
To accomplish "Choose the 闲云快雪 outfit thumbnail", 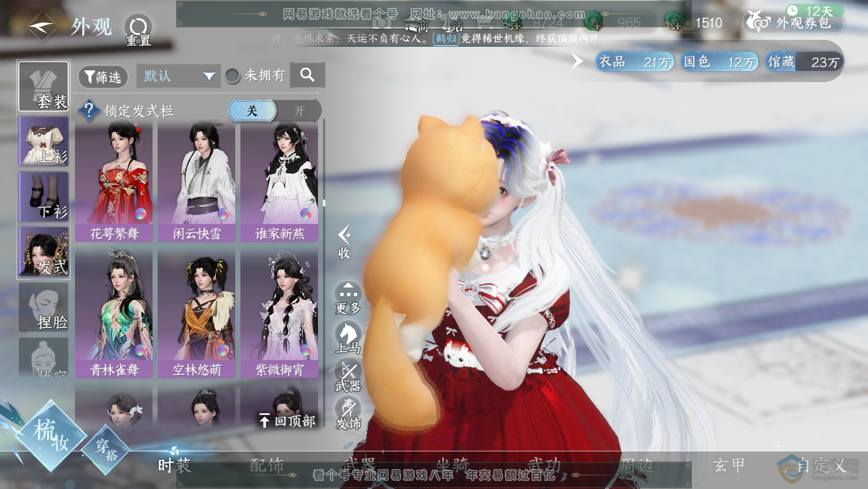I will [197, 181].
